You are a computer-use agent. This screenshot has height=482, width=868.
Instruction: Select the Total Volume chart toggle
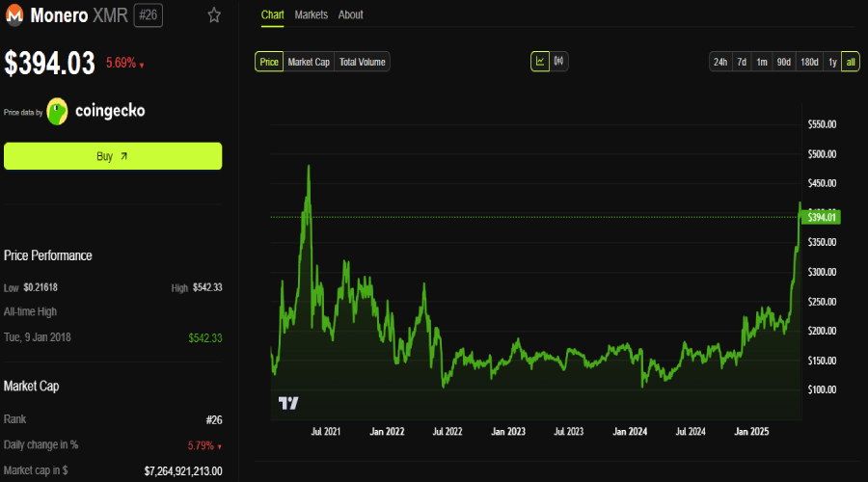(362, 62)
